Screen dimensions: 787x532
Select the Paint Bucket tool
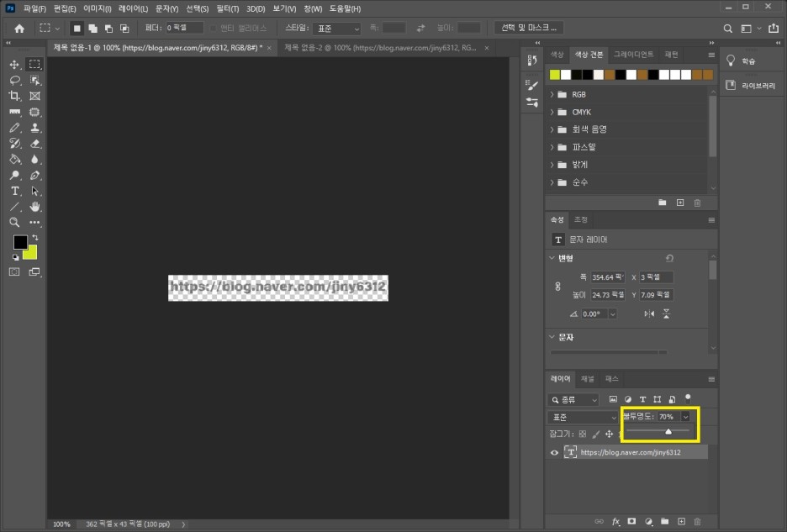click(x=14, y=160)
